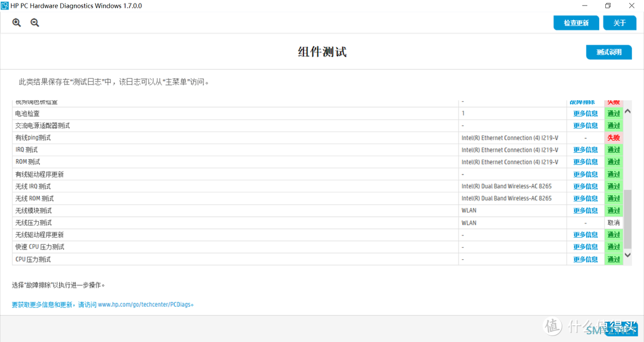Image resolution: width=644 pixels, height=342 pixels.
Task: Select the 无线模块测试 test name
Action: tap(33, 210)
